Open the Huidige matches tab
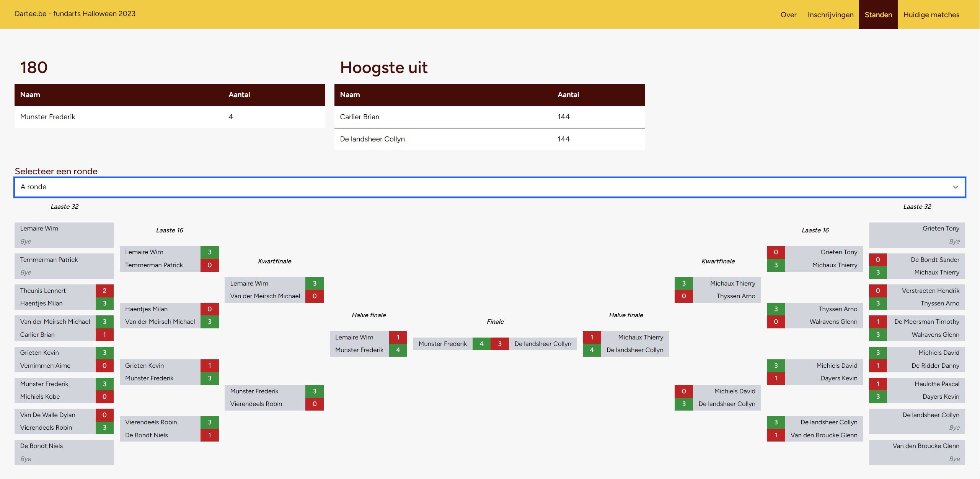 tap(931, 15)
